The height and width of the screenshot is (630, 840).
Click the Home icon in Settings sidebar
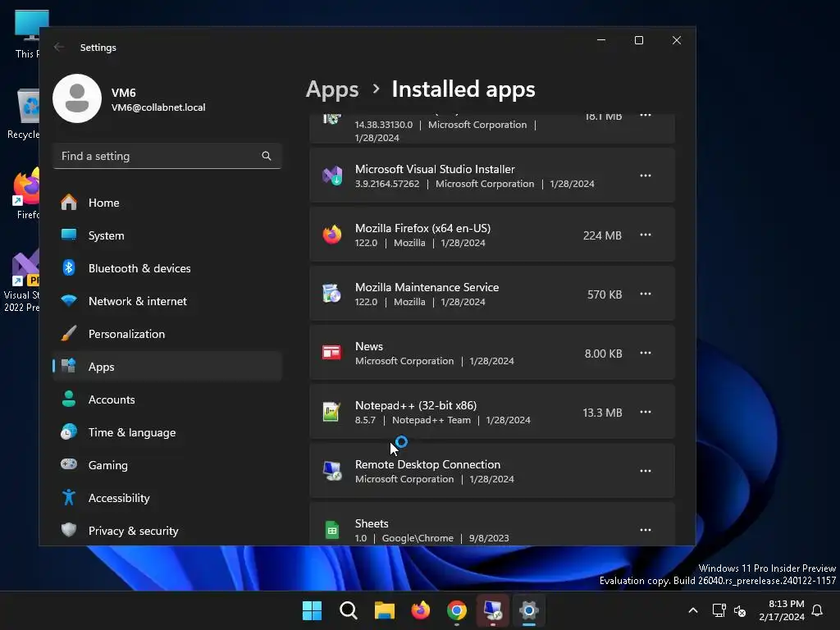69,203
